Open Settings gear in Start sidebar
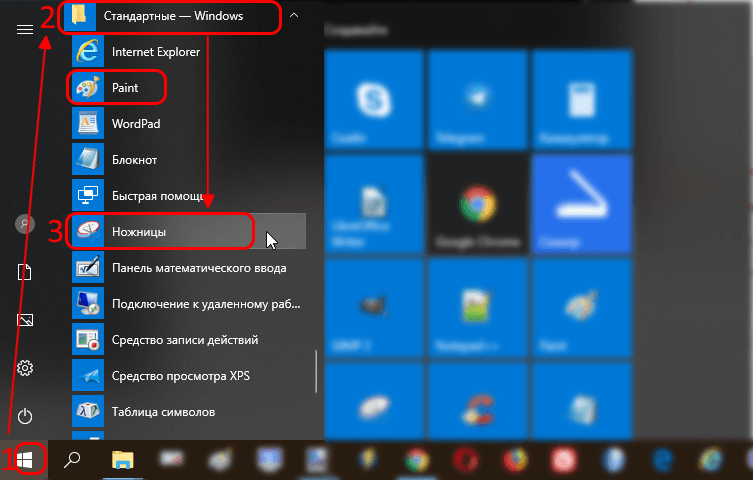 24,368
